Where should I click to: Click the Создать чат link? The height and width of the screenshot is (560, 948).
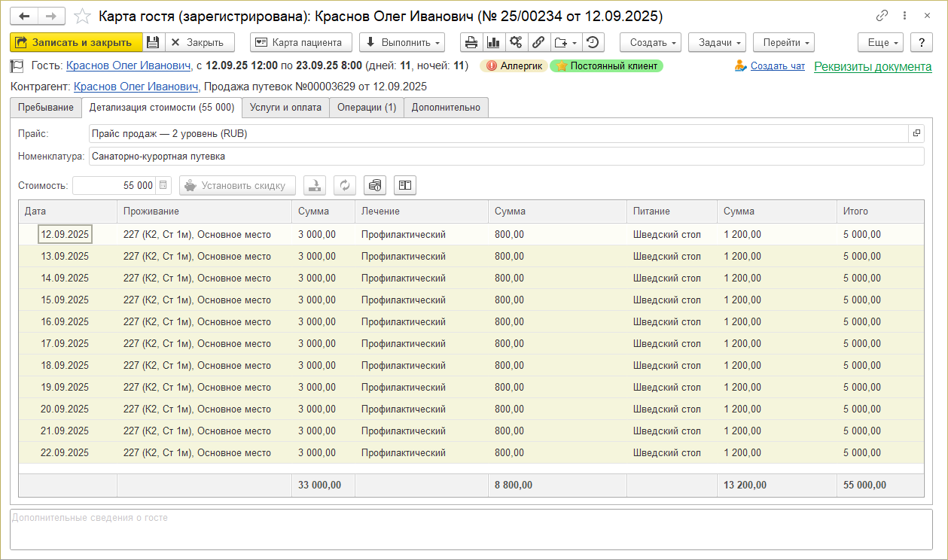click(777, 66)
